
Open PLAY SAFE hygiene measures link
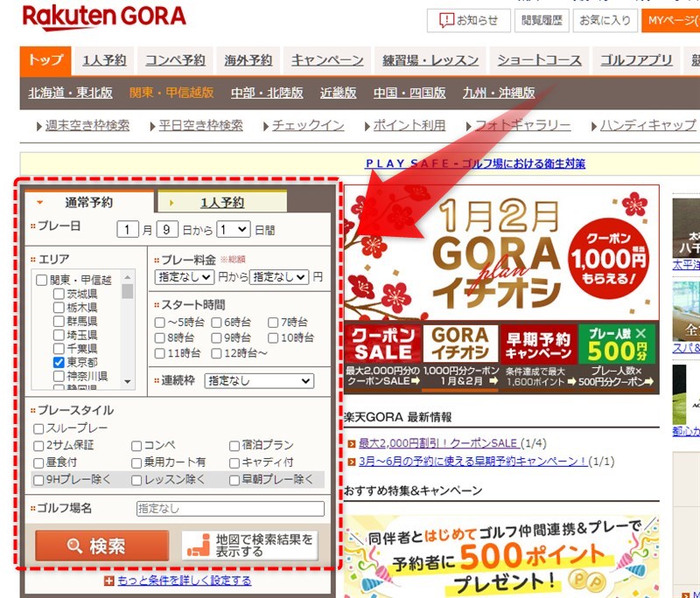coord(475,163)
